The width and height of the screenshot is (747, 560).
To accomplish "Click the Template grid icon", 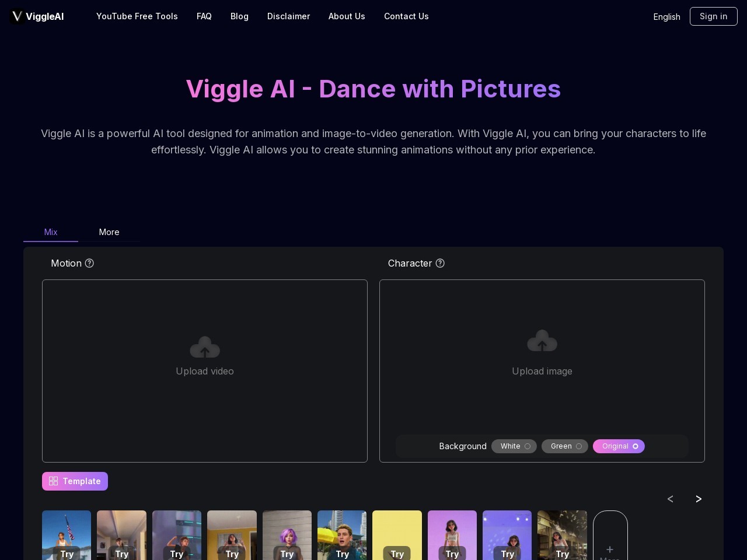I will 54,481.
